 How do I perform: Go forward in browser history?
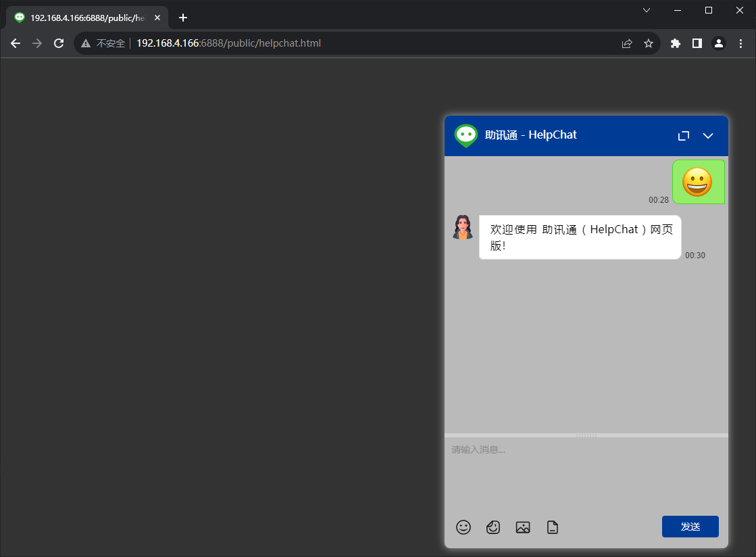tap(37, 43)
